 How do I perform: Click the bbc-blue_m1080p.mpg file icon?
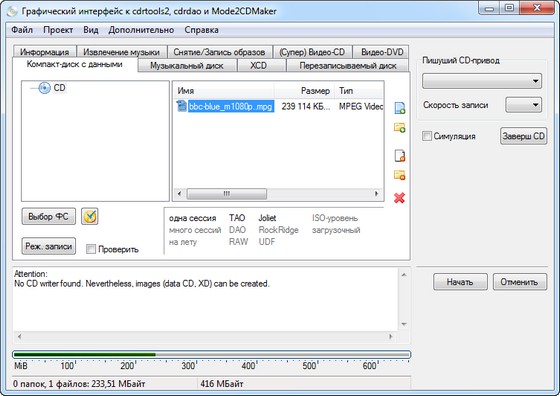click(x=181, y=106)
